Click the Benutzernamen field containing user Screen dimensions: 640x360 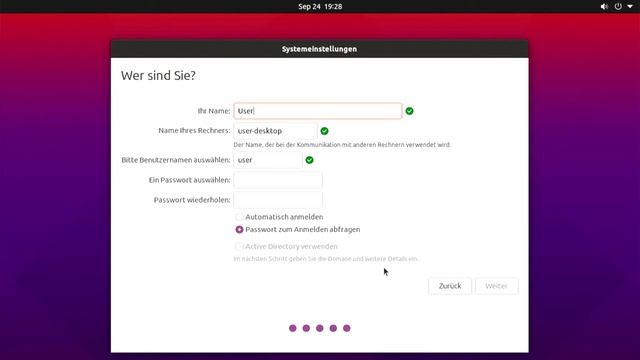pyautogui.click(x=268, y=160)
